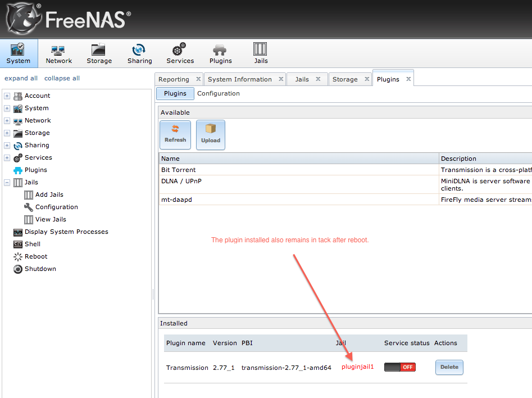Open the Storage toolbar icon
The height and width of the screenshot is (398, 532).
[x=99, y=53]
